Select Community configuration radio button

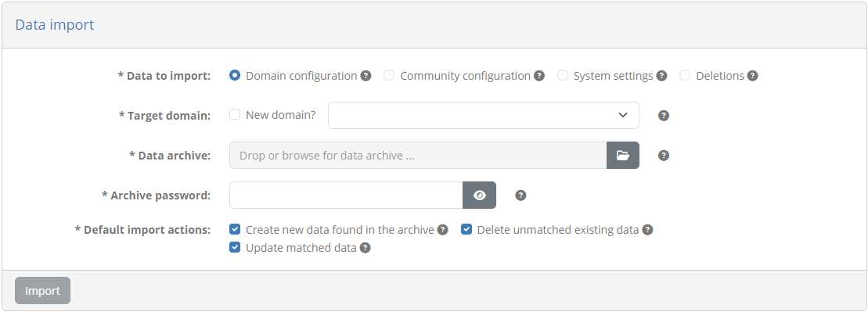(389, 75)
